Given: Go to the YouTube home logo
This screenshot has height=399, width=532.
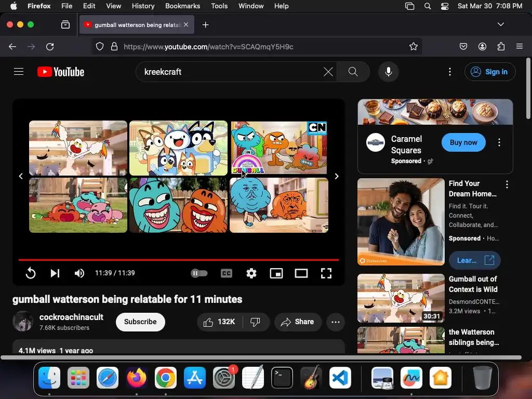Looking at the screenshot, I should [61, 72].
